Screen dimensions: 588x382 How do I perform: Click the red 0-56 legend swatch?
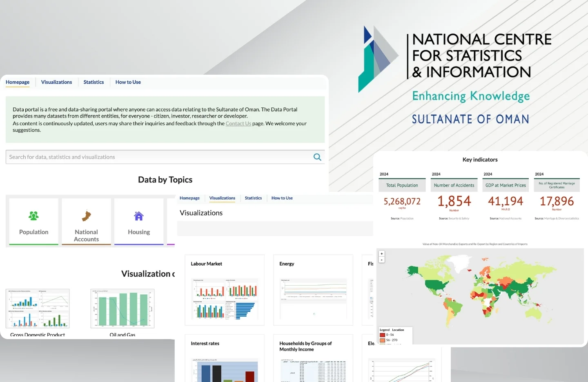pos(382,335)
